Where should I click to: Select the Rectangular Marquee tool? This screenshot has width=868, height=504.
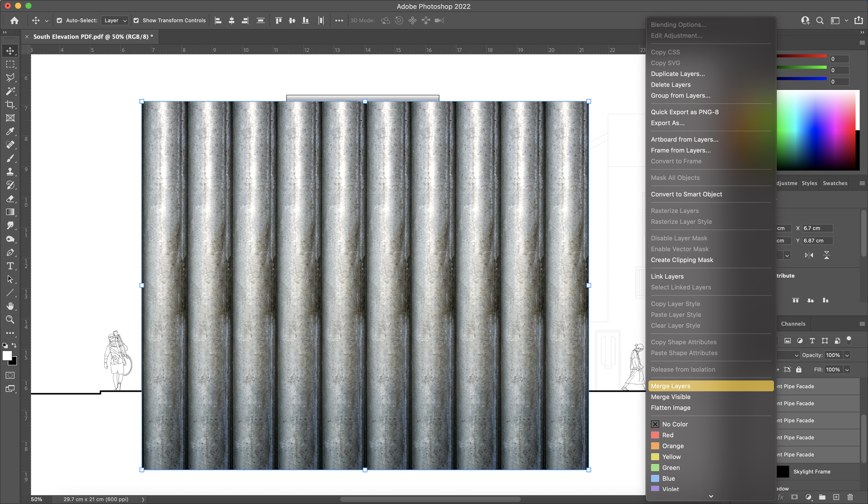(x=10, y=64)
